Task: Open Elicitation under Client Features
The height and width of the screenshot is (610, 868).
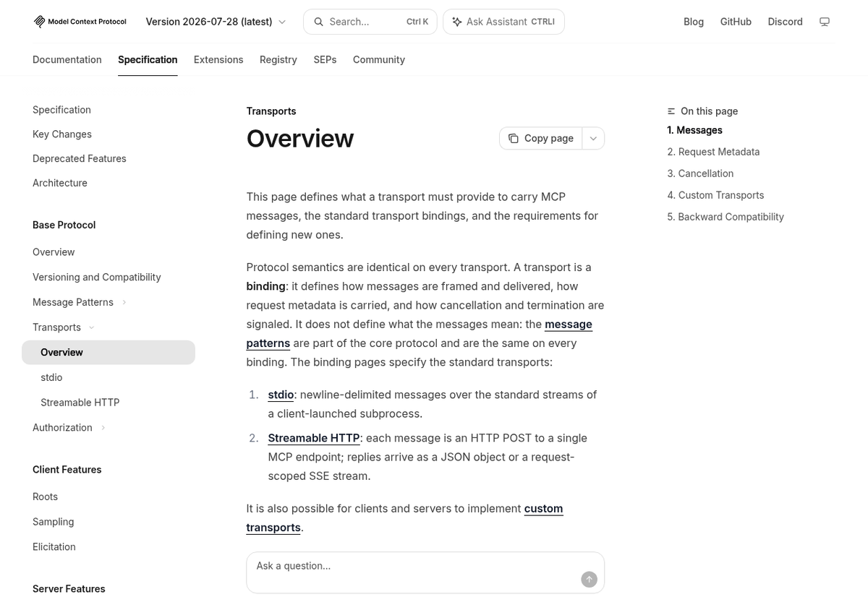Action: point(54,547)
